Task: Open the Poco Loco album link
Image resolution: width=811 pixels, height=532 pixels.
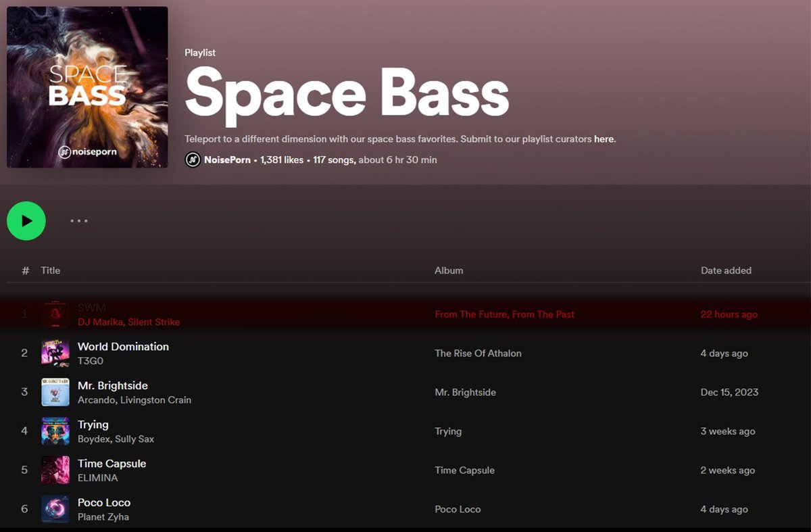Action: pyautogui.click(x=458, y=509)
